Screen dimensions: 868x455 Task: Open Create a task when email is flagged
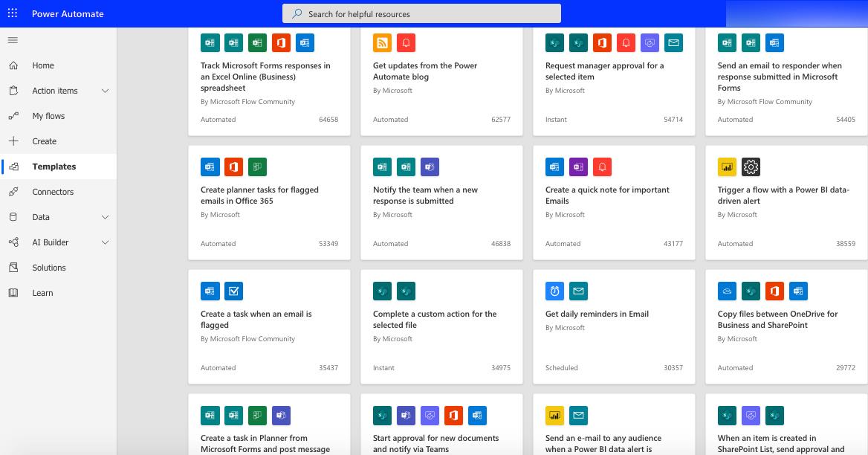tap(270, 326)
